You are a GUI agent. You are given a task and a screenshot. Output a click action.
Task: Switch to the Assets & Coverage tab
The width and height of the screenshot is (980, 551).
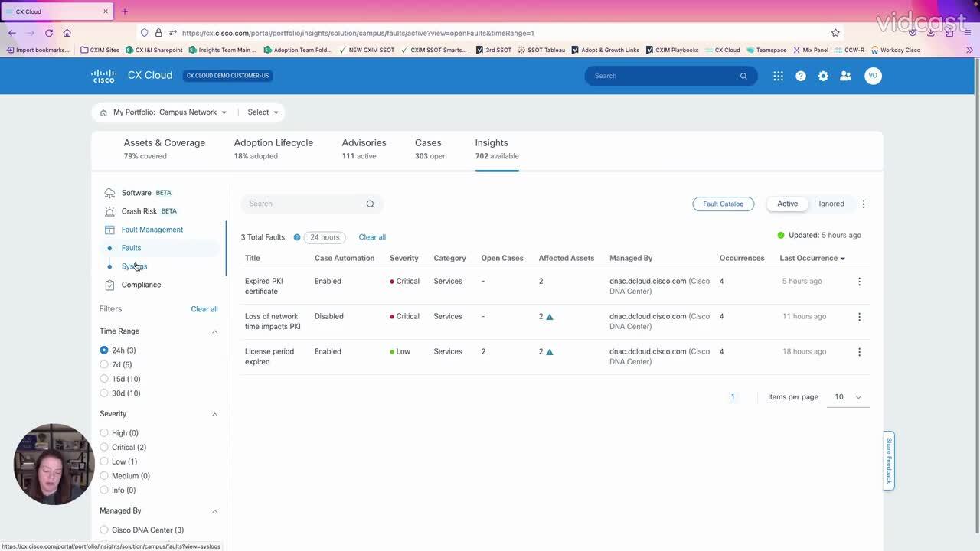coord(164,142)
